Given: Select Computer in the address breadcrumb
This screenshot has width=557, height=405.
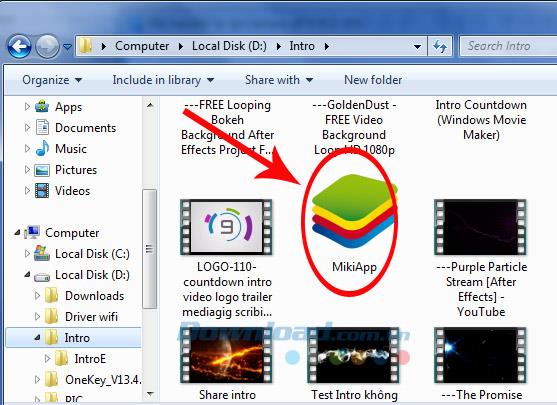Looking at the screenshot, I should (142, 46).
